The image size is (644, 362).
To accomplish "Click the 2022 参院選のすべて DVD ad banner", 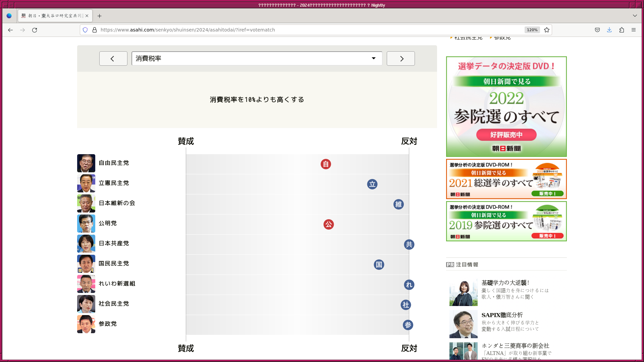I will (x=506, y=106).
